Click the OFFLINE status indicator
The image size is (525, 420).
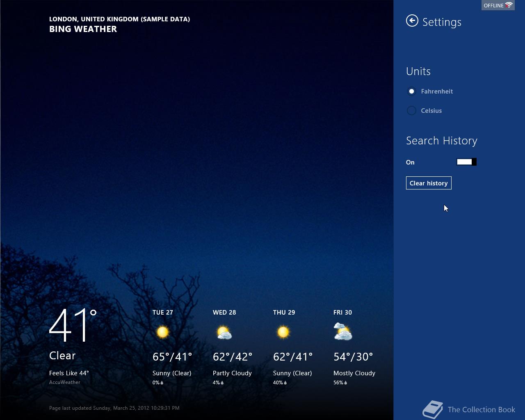coord(498,5)
